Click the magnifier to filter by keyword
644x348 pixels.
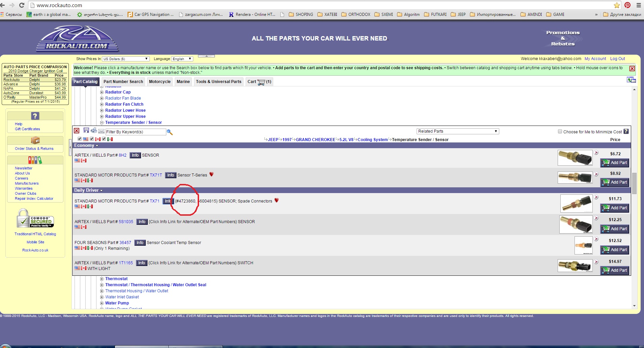pos(170,132)
